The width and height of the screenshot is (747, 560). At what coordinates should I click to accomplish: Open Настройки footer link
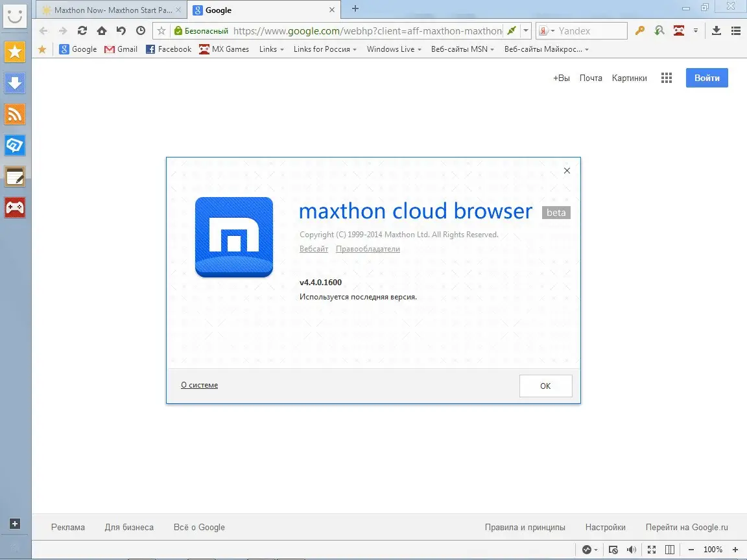click(x=606, y=527)
